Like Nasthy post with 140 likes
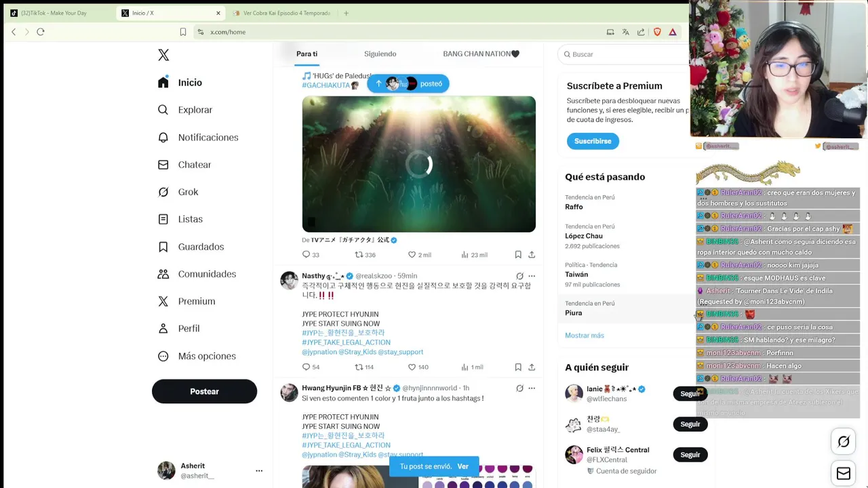The width and height of the screenshot is (868, 488). [418, 367]
